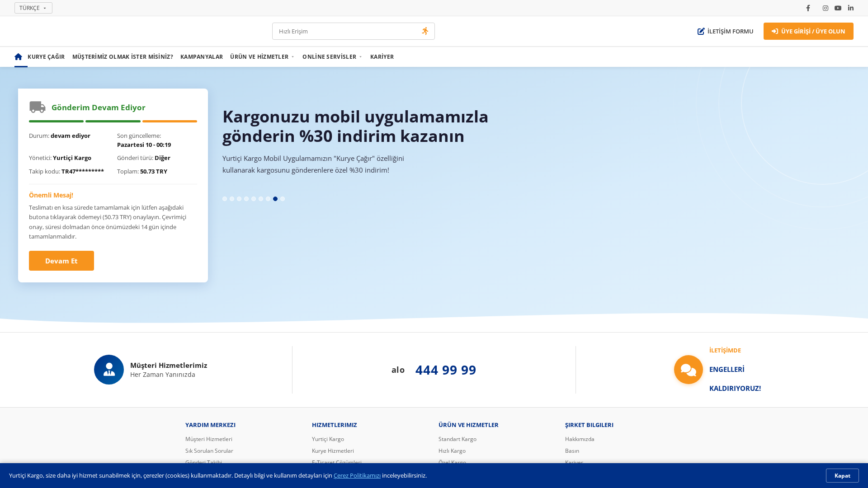Select the last carousel dot
Screen dimensions: 868x488
click(x=283, y=199)
